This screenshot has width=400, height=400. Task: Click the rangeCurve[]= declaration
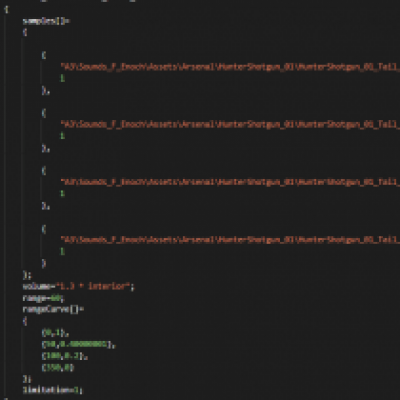pyautogui.click(x=53, y=309)
